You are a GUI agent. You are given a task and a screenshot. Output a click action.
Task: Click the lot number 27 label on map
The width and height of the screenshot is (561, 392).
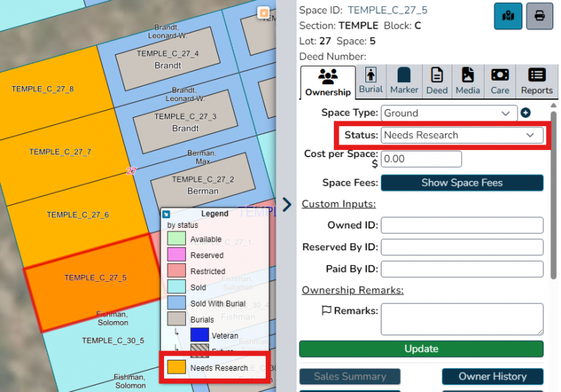131,171
